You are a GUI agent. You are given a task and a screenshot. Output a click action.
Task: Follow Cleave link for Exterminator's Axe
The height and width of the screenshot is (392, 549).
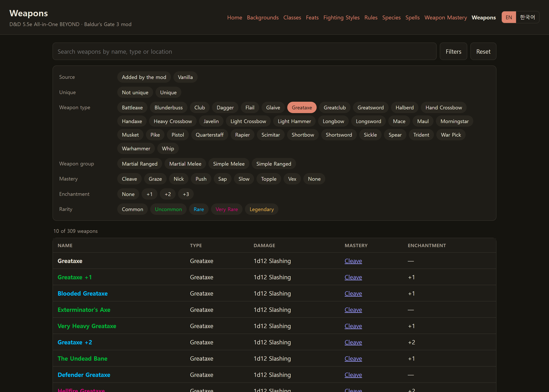pos(353,310)
